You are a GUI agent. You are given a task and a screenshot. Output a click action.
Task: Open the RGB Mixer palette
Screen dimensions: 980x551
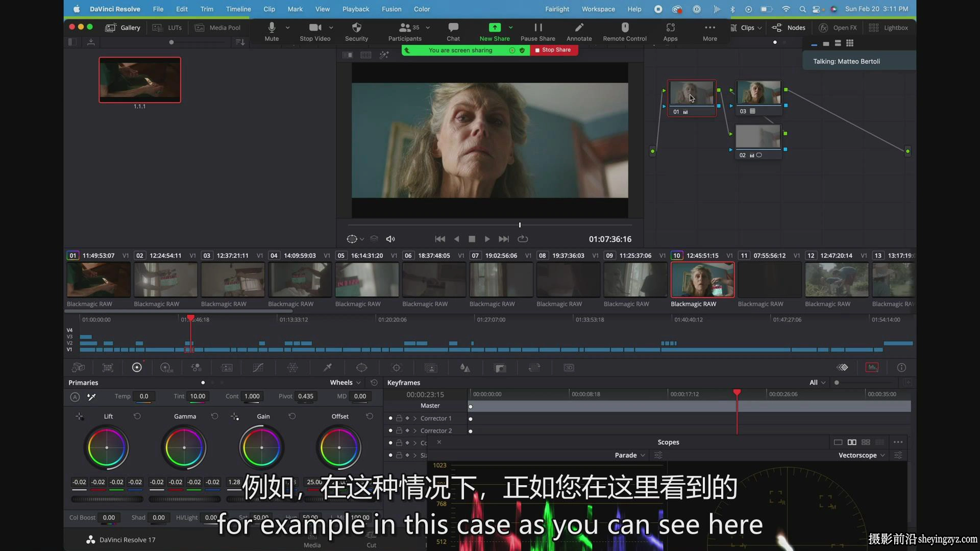coord(196,367)
